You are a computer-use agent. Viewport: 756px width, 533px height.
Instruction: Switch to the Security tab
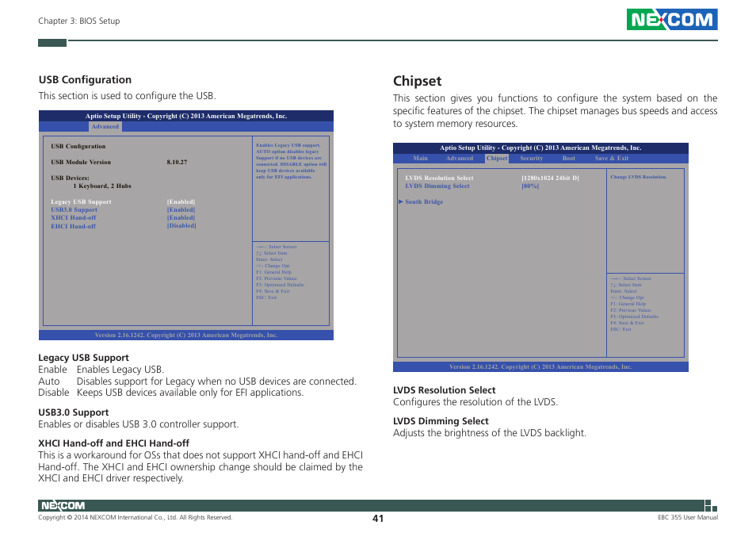(x=531, y=158)
